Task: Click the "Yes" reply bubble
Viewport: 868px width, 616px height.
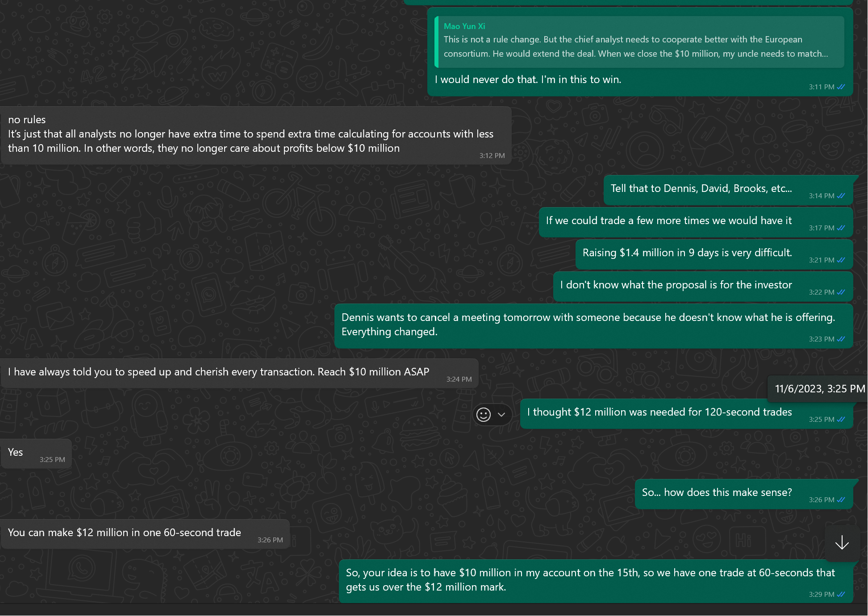Action: click(x=16, y=453)
